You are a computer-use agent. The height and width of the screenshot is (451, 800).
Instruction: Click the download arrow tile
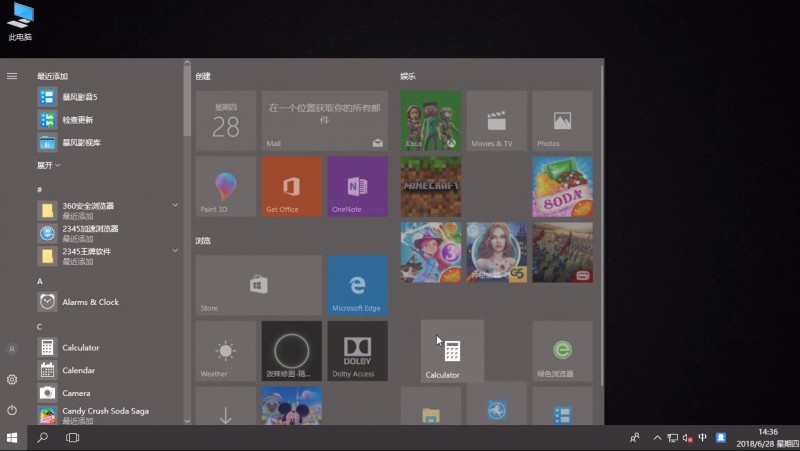[x=226, y=406]
